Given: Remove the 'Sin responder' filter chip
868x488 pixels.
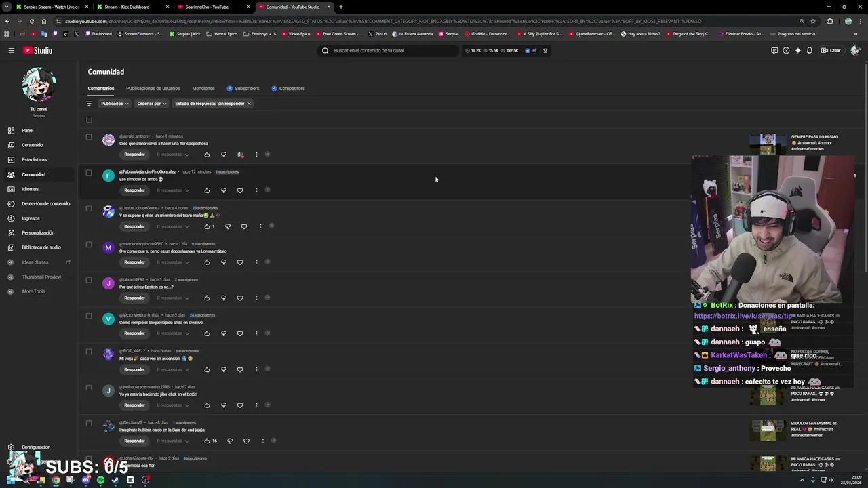Looking at the screenshot, I should [249, 104].
